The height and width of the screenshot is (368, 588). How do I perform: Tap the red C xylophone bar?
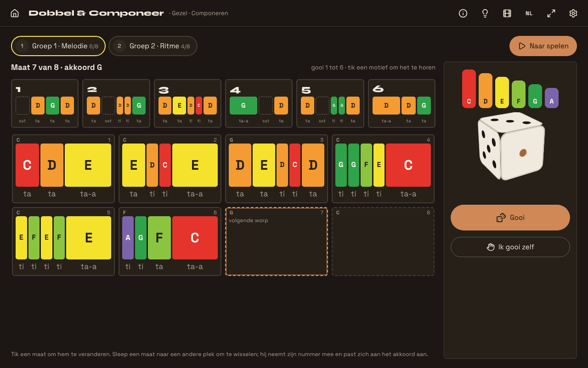tap(469, 89)
